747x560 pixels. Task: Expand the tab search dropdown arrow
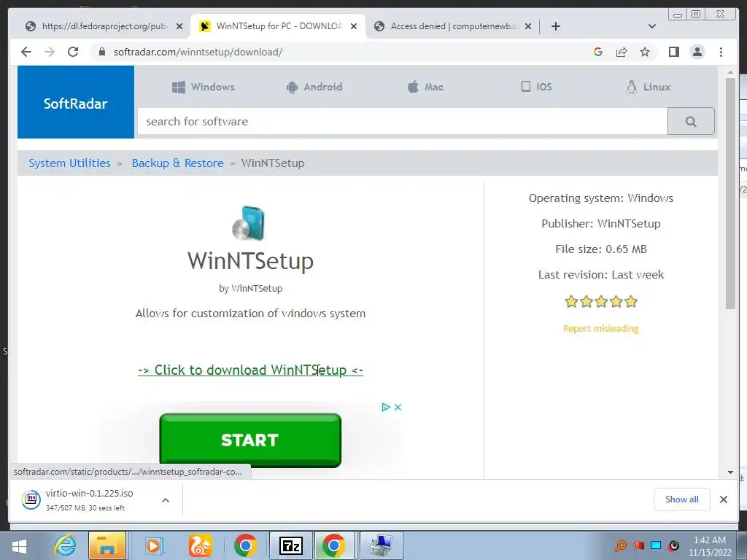coord(652,26)
